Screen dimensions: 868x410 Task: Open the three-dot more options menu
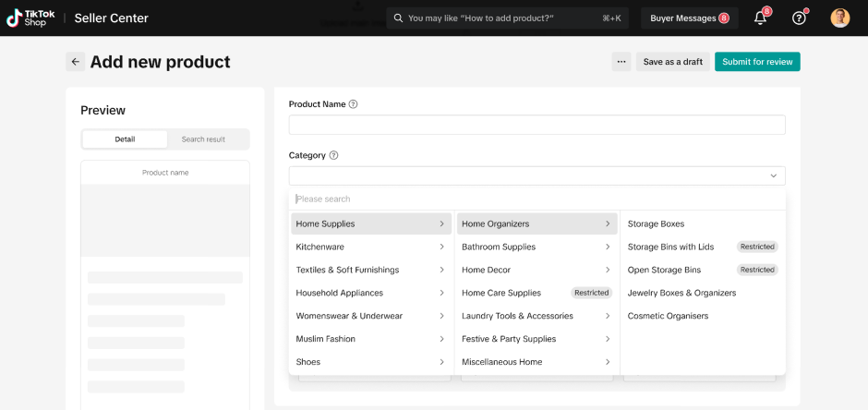[x=621, y=62]
